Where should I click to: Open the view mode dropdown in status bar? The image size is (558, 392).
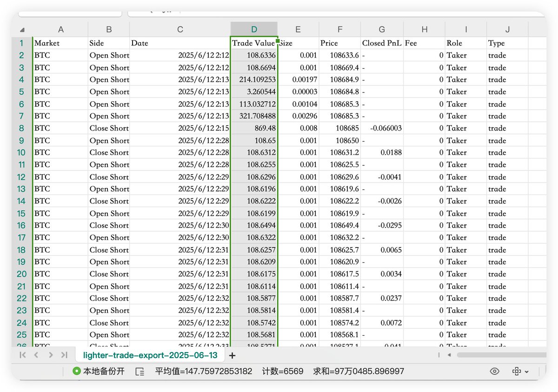click(520, 372)
